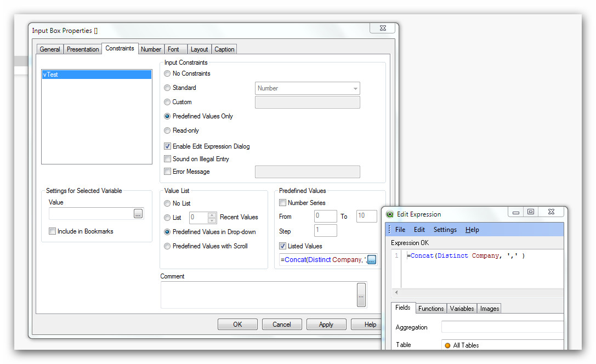This screenshot has height=364, width=596.
Task: Click QlikView icon in Edit Expression title
Action: pos(390,214)
